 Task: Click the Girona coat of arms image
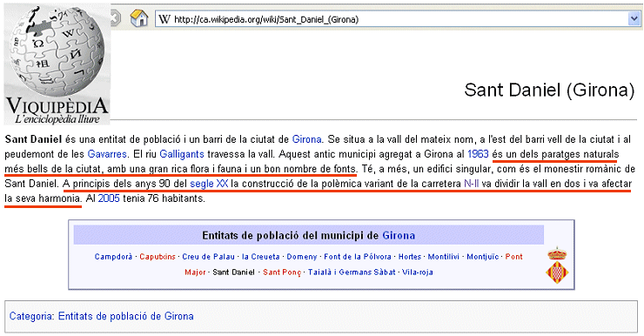(x=557, y=265)
